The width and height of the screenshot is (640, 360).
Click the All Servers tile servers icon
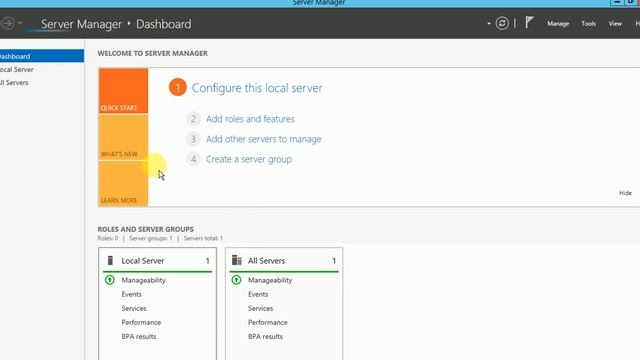point(237,260)
